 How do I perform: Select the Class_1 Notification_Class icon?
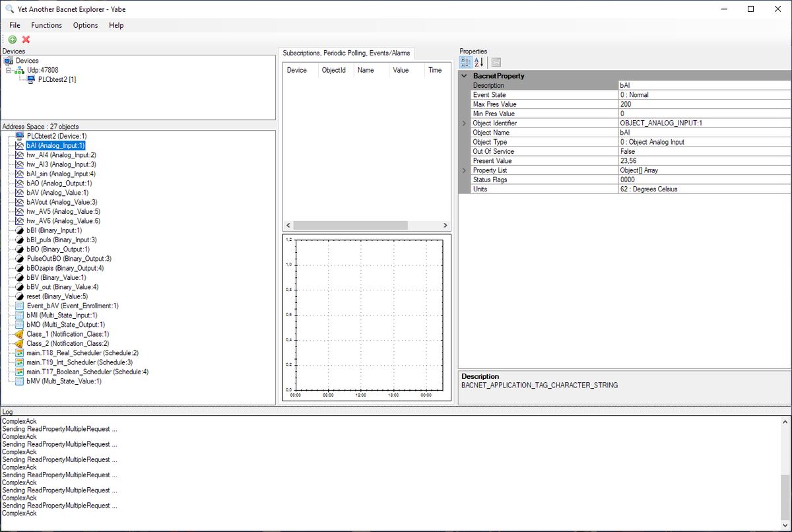20,334
